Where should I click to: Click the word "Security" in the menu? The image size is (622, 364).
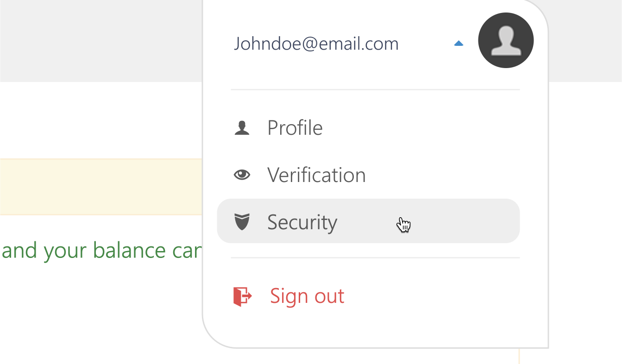302,223
